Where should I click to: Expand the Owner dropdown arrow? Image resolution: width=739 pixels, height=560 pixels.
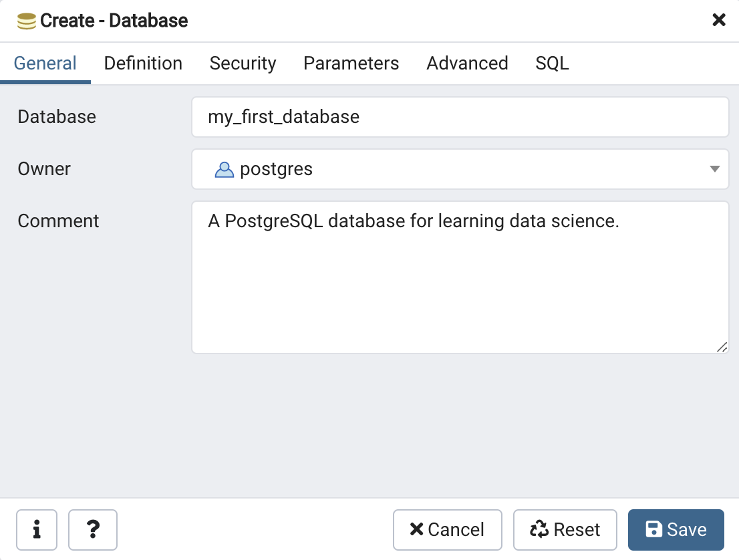point(714,169)
